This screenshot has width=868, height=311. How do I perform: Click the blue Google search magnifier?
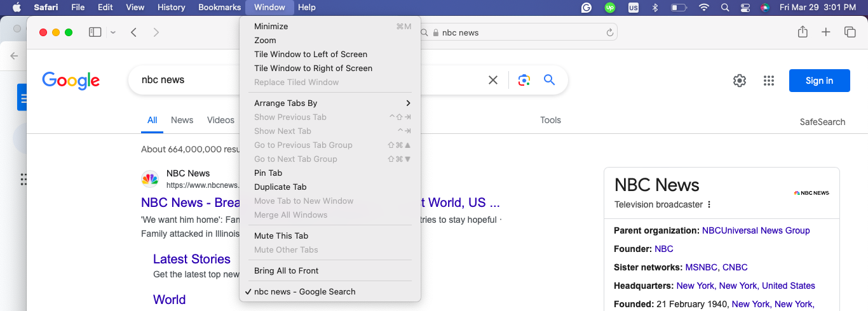[x=550, y=80]
